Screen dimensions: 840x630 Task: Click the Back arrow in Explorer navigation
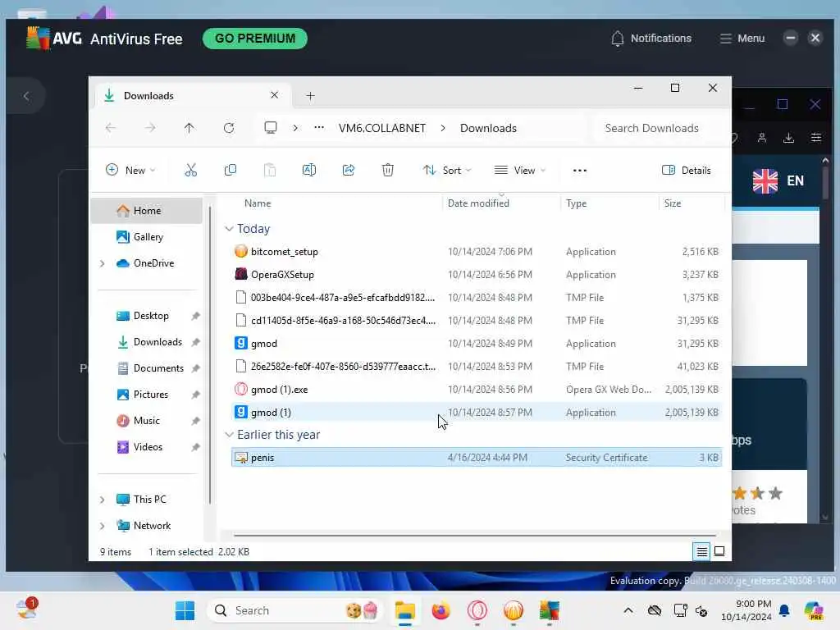111,128
